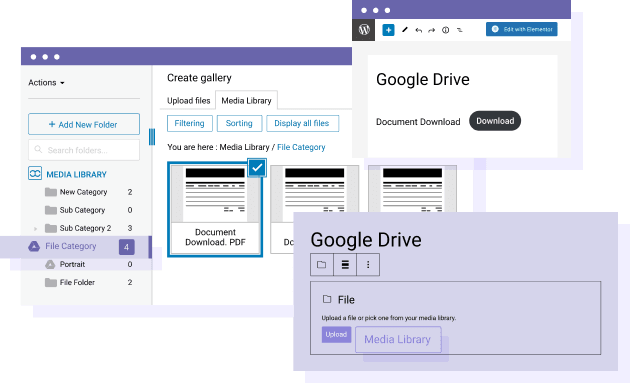
Task: Select the pencil edit tool icon
Action: [405, 30]
